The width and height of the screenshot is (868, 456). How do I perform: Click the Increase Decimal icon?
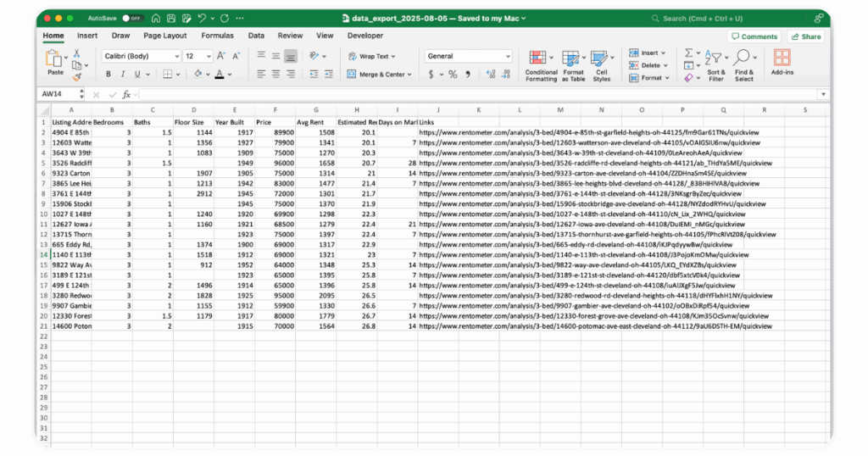[491, 74]
